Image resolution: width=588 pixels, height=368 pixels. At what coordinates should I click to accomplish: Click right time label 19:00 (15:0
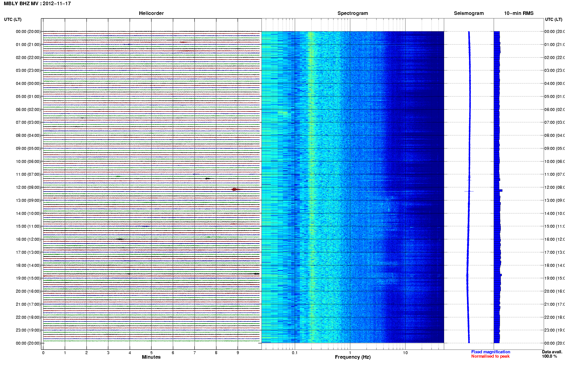click(555, 278)
